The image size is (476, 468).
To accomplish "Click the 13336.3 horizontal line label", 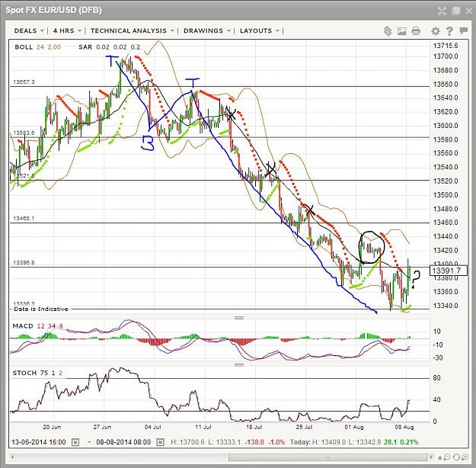I will (24, 303).
